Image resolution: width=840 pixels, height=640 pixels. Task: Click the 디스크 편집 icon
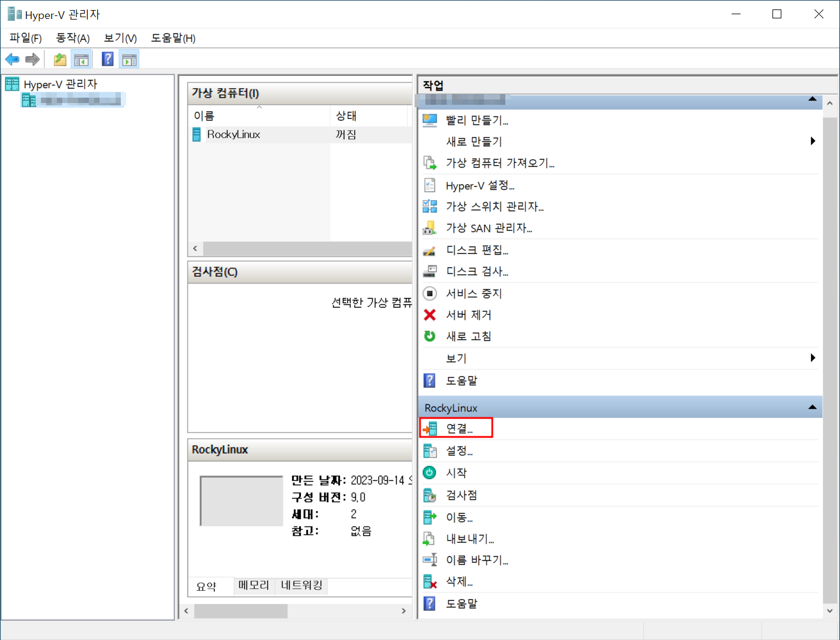click(x=430, y=250)
